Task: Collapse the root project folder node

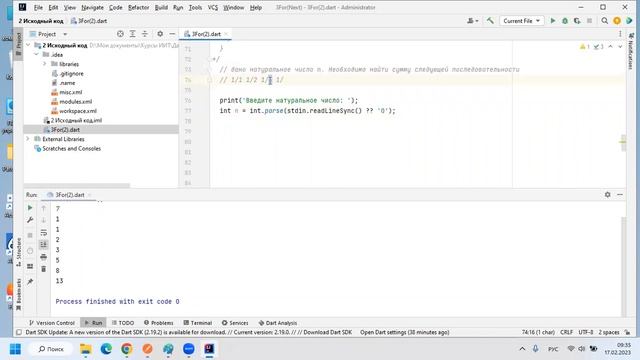Action: (28, 45)
